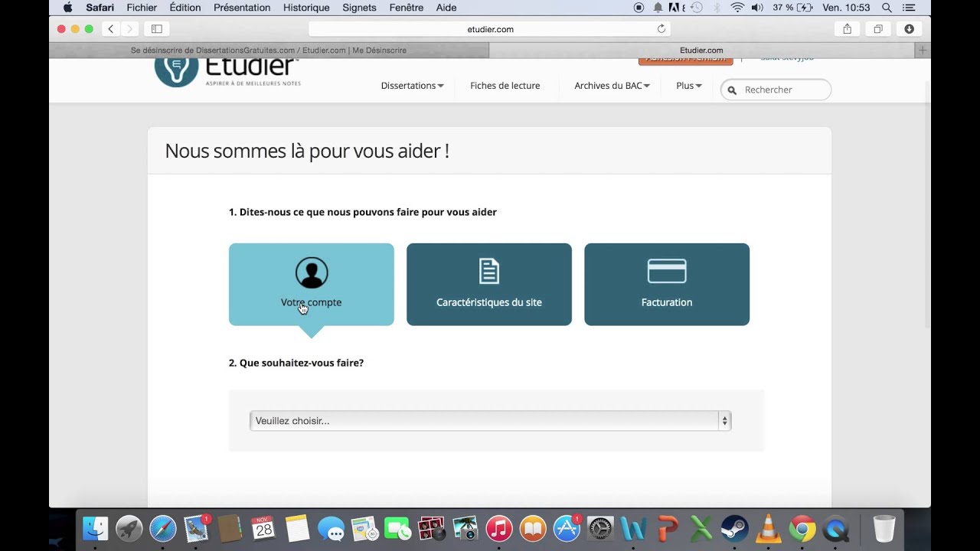Click the Ven. 10:53 clock
The width and height of the screenshot is (980, 551).
[x=846, y=8]
